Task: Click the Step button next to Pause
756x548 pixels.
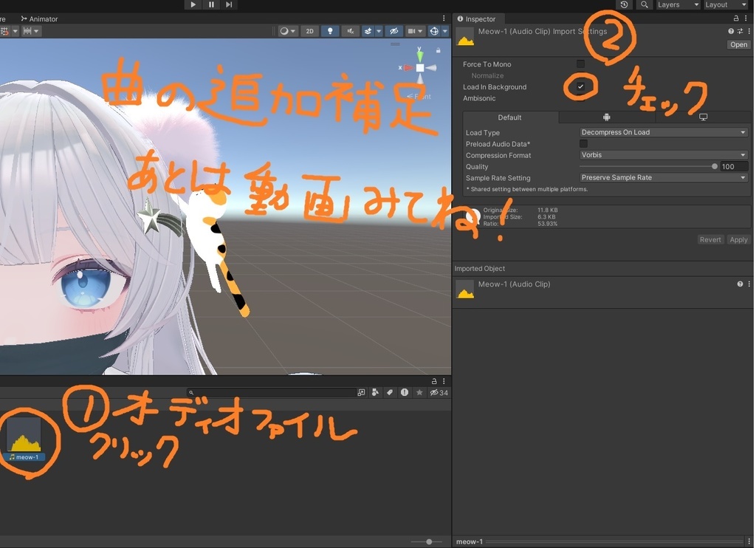Action: pos(229,4)
